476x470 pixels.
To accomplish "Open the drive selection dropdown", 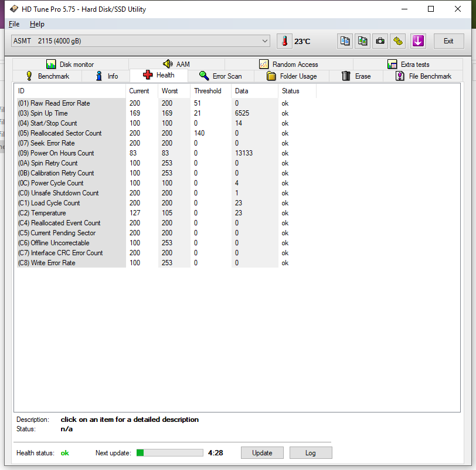I will coord(141,41).
